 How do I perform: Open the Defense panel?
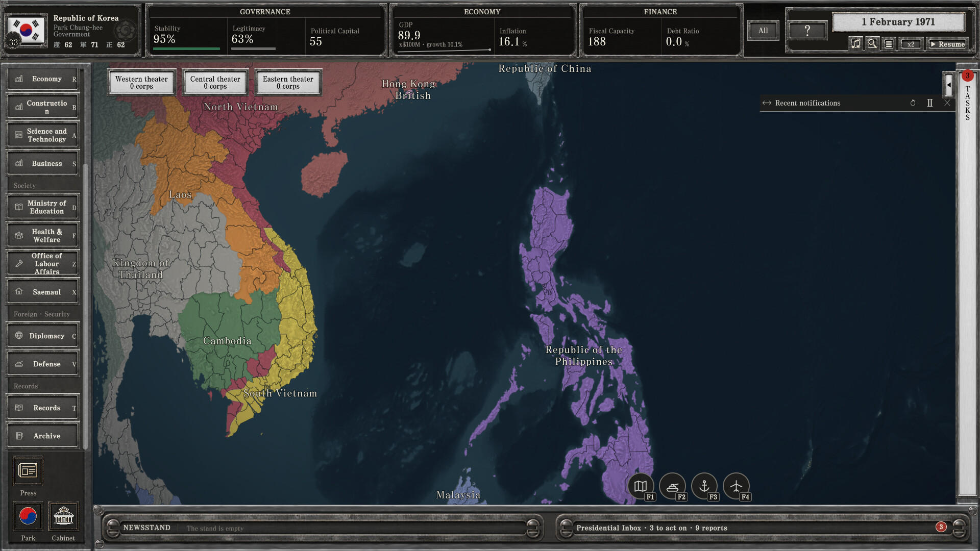[43, 364]
